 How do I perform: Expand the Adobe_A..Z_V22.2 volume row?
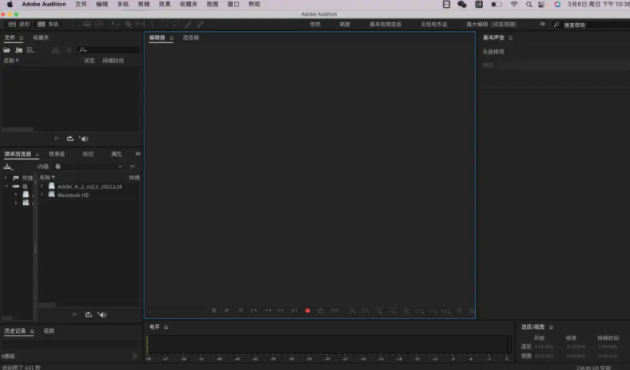(x=42, y=186)
